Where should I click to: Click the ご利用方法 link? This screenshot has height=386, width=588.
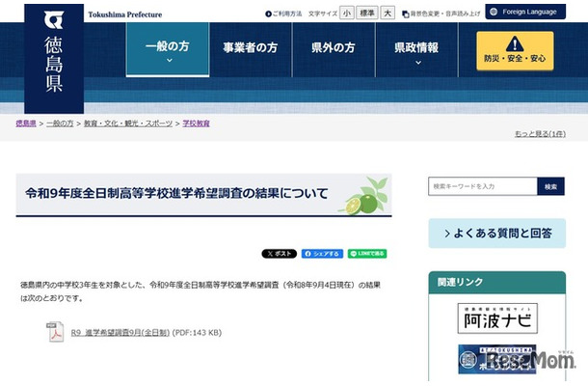coord(287,14)
